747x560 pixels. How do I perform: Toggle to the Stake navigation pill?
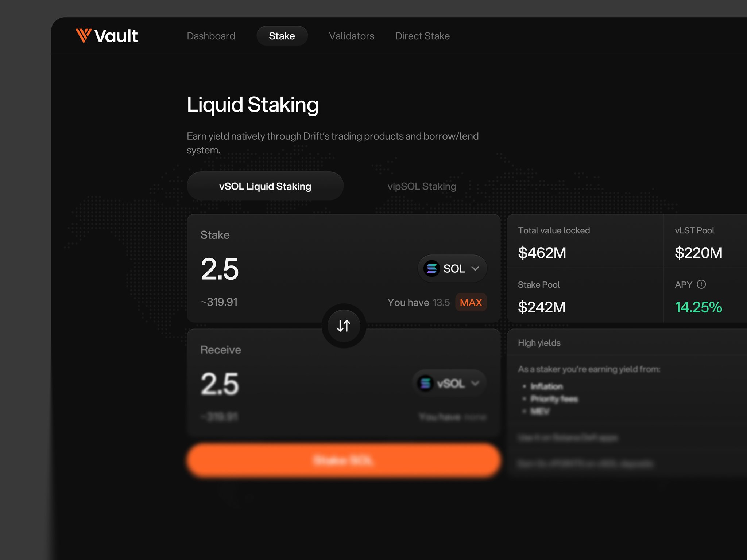click(x=282, y=36)
